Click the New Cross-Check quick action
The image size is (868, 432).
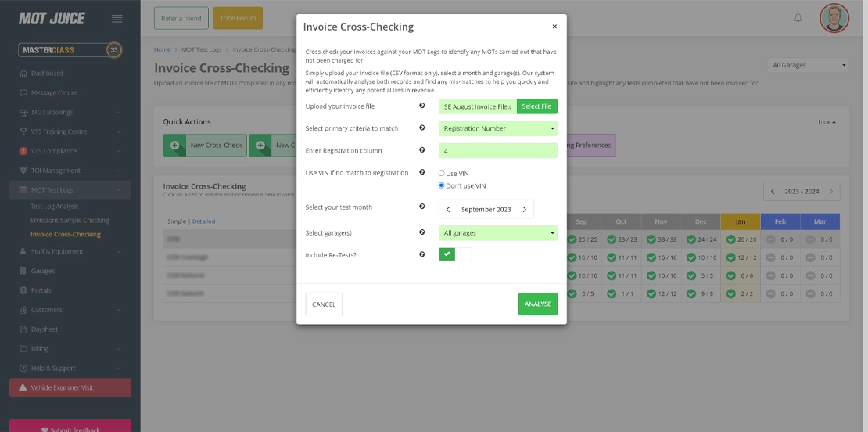point(205,145)
